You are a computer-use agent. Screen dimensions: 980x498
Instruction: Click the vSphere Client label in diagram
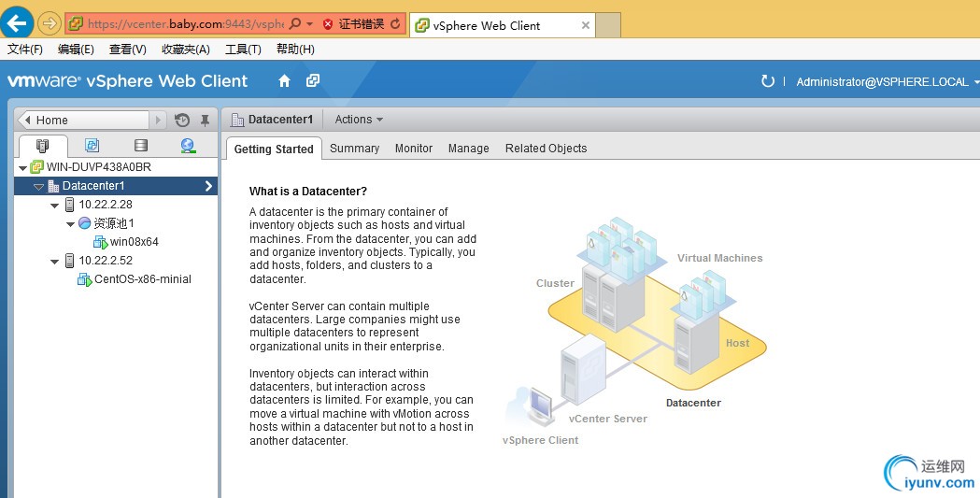point(541,440)
